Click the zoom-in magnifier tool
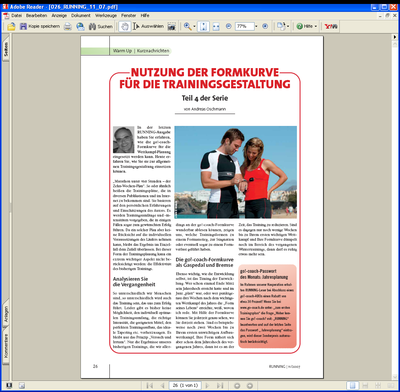400x392 pixels. click(187, 27)
